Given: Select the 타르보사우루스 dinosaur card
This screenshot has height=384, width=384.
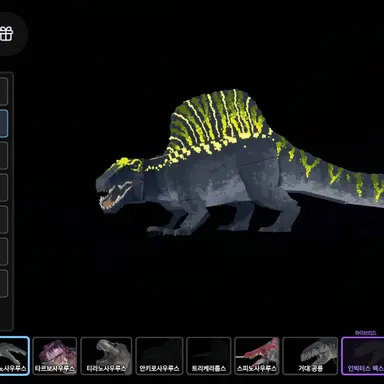Looking at the screenshot, I should click(x=55, y=356).
